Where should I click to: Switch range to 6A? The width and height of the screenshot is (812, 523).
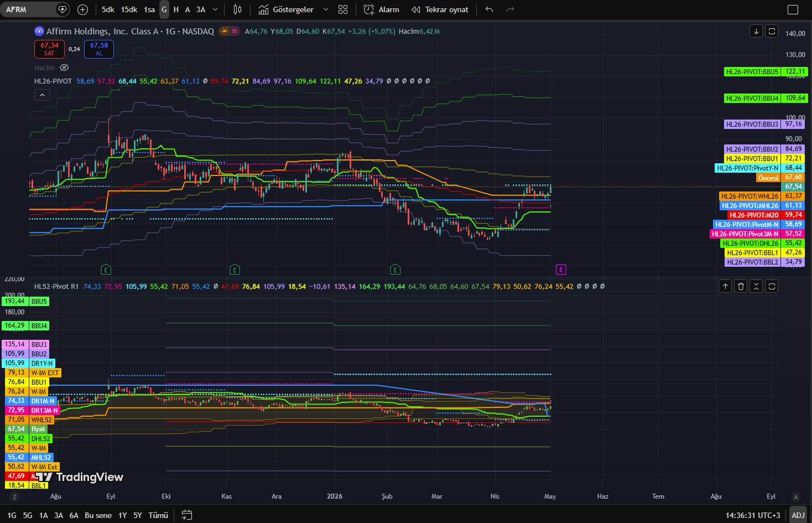(74, 515)
